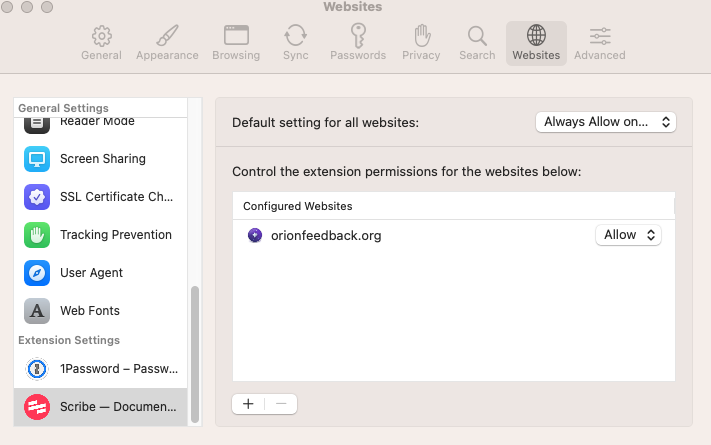Open the Allow dropdown for orionfeedback.org

(x=628, y=235)
